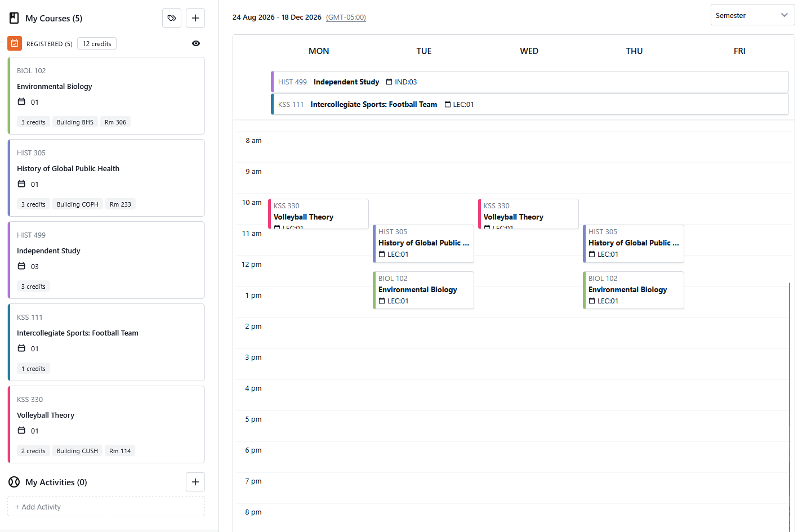
Task: Click the My Activities sports ball icon
Action: (x=14, y=482)
